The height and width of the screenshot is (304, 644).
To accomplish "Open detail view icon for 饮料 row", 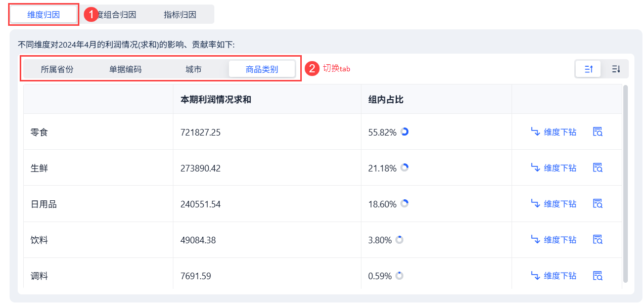I will point(597,240).
